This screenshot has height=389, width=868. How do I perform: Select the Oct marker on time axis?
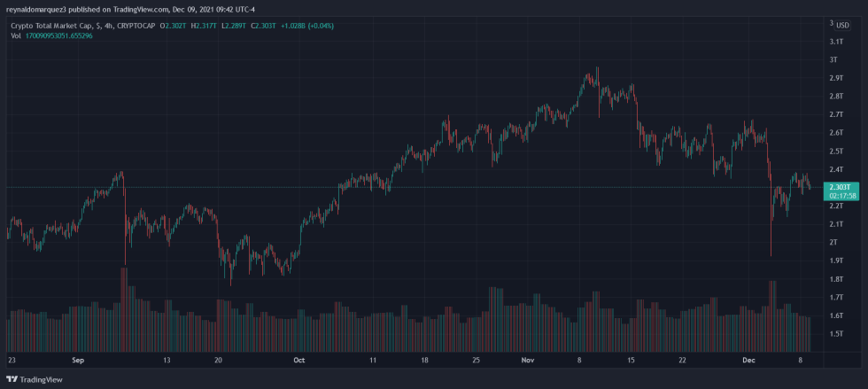pos(298,361)
